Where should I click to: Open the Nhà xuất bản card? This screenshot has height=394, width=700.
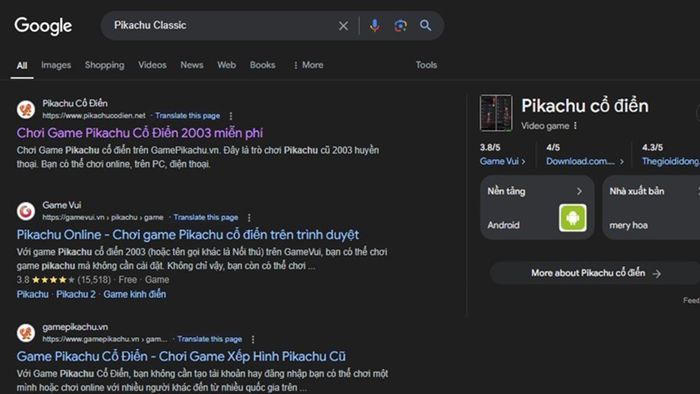point(651,207)
